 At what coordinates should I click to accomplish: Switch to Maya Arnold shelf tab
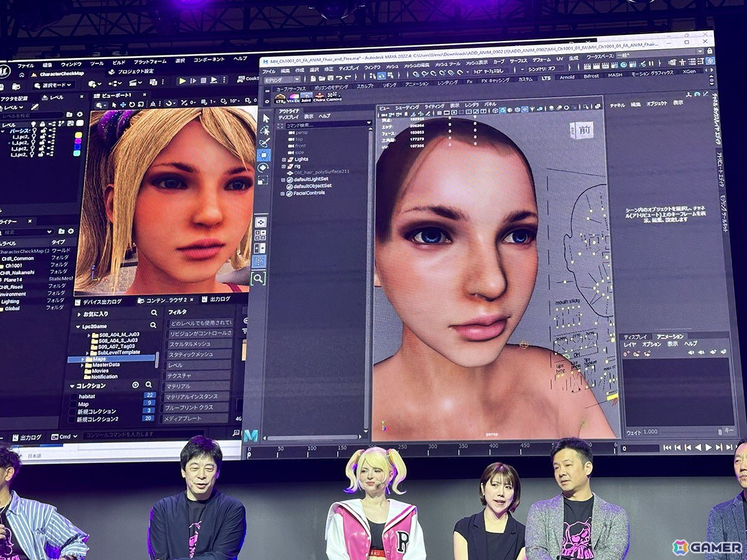[566, 78]
